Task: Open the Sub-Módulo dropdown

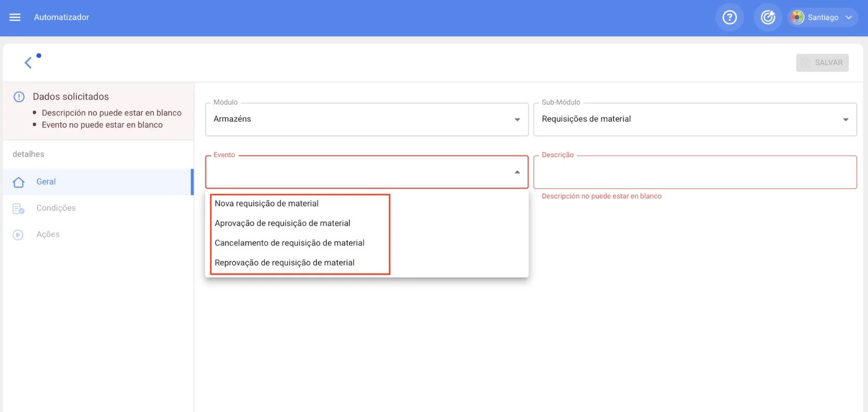Action: tap(694, 119)
